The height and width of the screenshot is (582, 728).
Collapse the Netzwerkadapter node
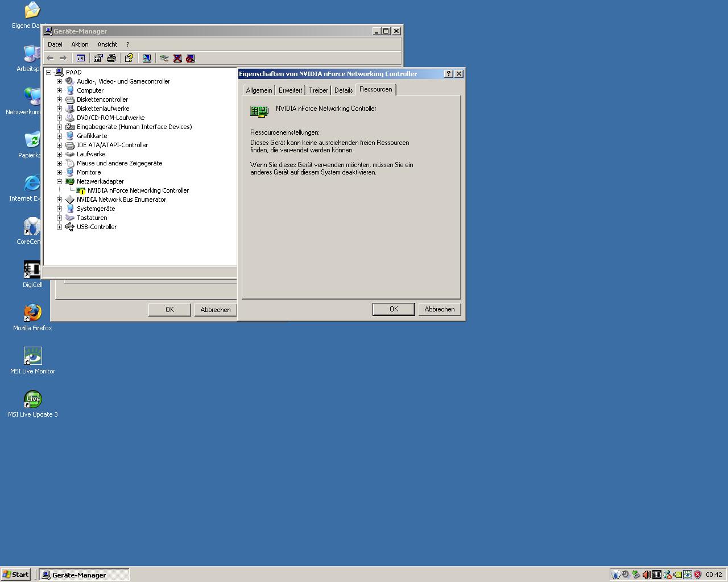(x=59, y=181)
